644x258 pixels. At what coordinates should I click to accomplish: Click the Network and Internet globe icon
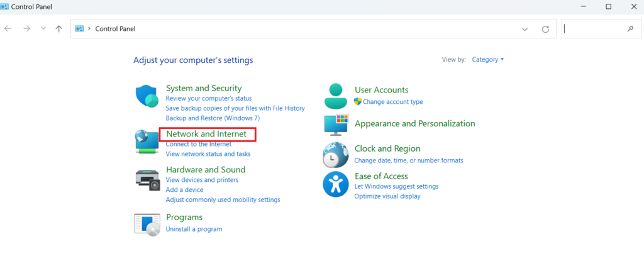[147, 142]
